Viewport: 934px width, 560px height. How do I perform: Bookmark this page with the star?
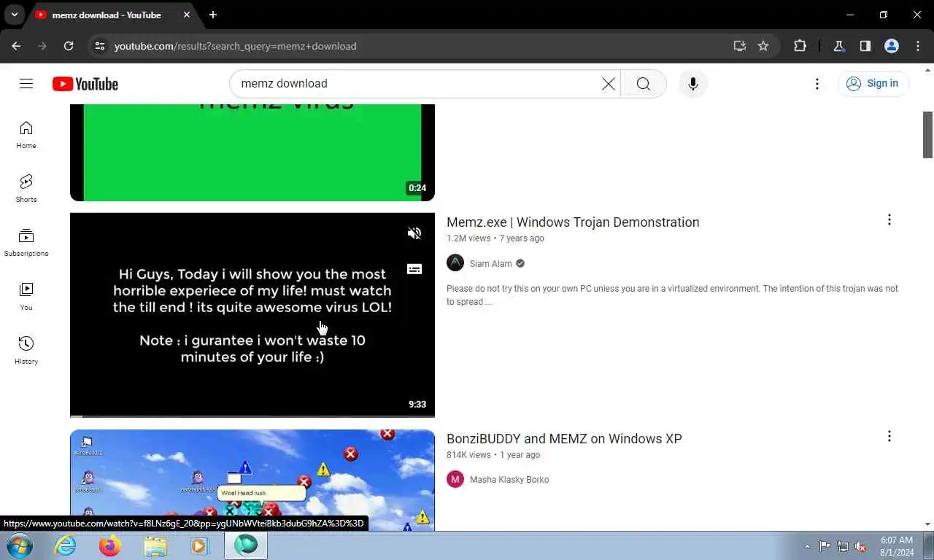pos(763,46)
